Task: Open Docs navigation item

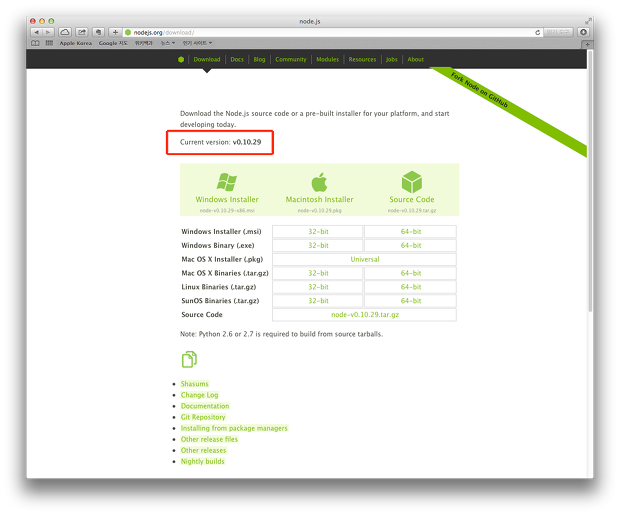Action: pyautogui.click(x=237, y=59)
